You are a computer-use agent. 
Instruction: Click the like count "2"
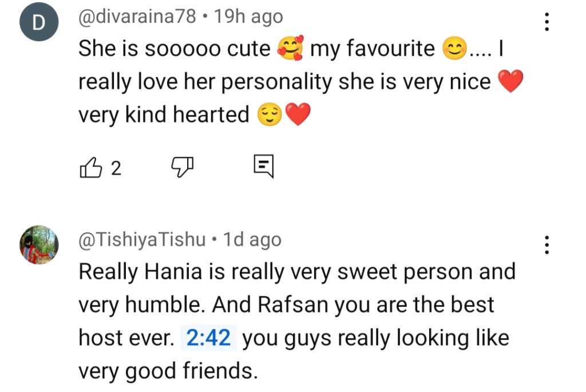pyautogui.click(x=116, y=168)
